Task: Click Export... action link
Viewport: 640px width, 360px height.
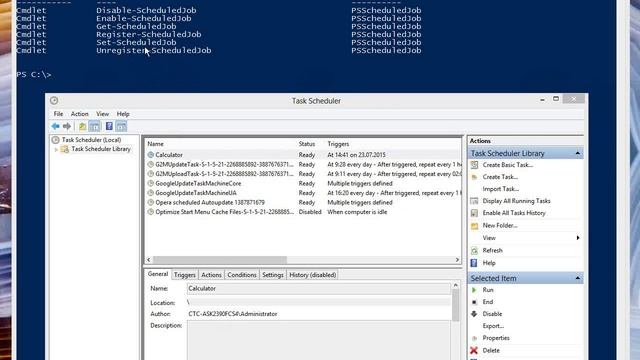Action: point(493,326)
